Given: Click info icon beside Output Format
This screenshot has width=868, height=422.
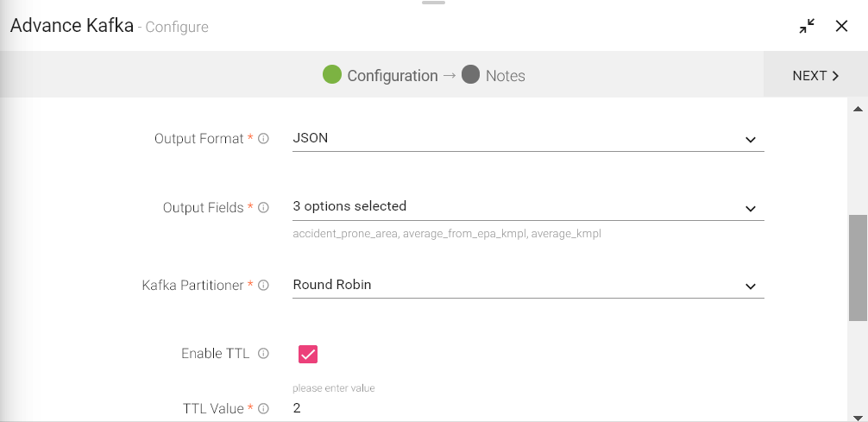Looking at the screenshot, I should coord(264,138).
